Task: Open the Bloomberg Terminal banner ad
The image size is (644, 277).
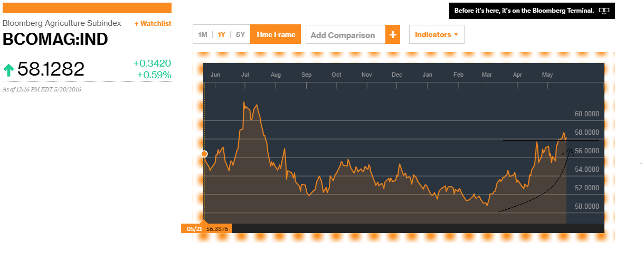Action: click(532, 11)
